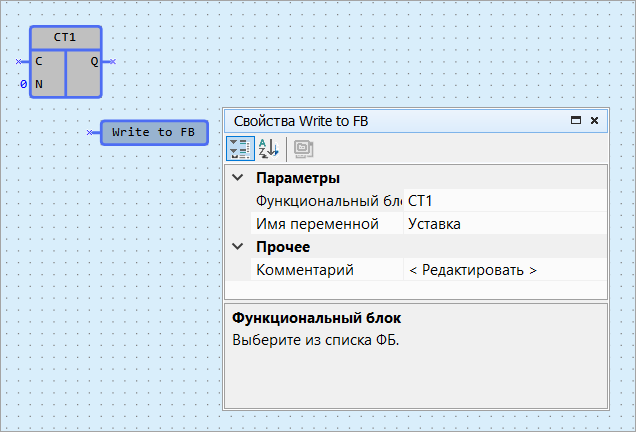Select the Имя переменной property row label

(x=317, y=224)
